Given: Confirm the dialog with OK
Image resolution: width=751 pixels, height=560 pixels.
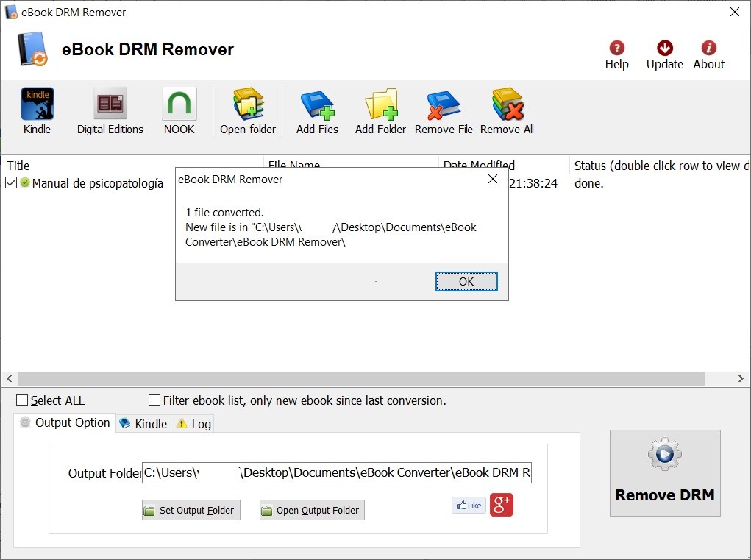Looking at the screenshot, I should coord(466,281).
